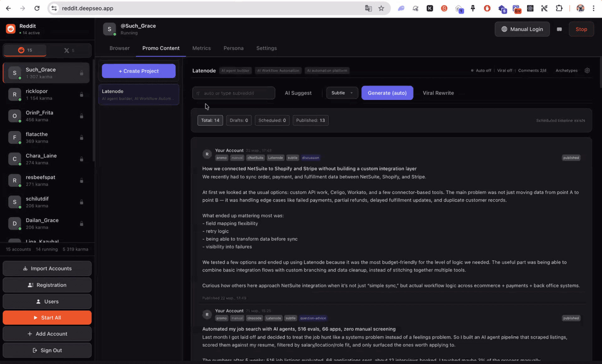Open the Subtle tone dropdown

click(342, 93)
